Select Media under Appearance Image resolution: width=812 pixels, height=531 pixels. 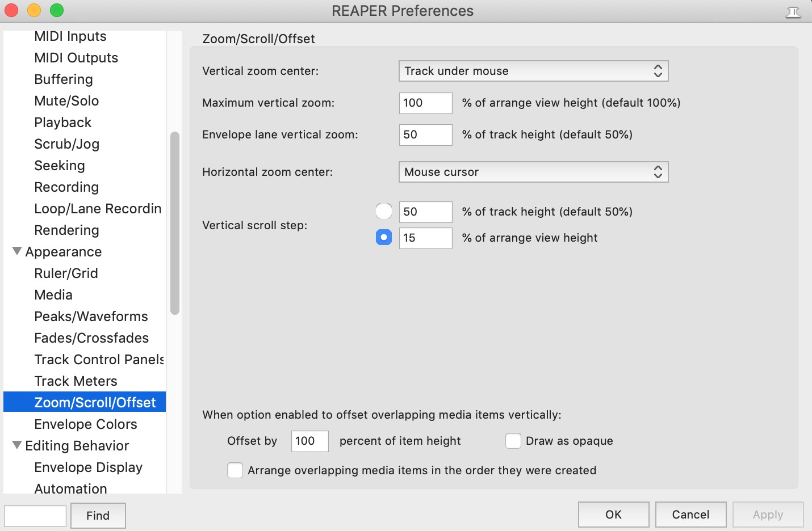(53, 295)
